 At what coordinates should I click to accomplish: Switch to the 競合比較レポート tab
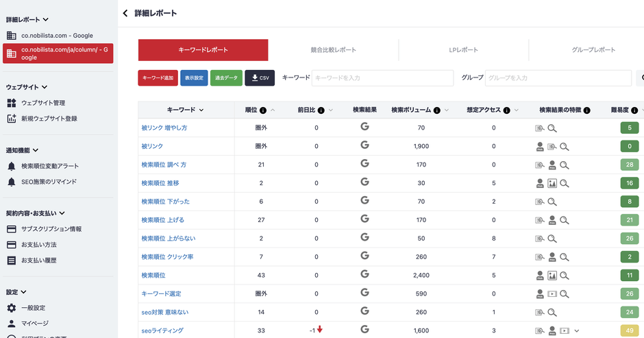tap(333, 50)
